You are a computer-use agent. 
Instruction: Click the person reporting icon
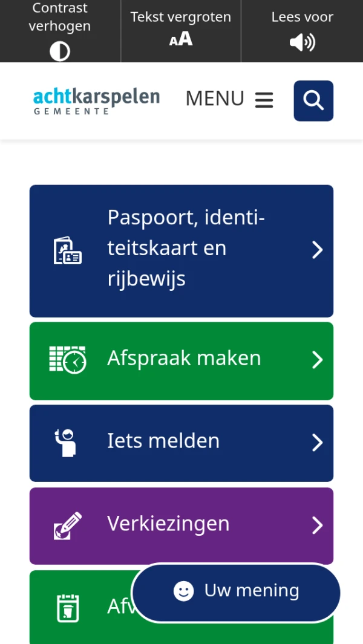66,442
